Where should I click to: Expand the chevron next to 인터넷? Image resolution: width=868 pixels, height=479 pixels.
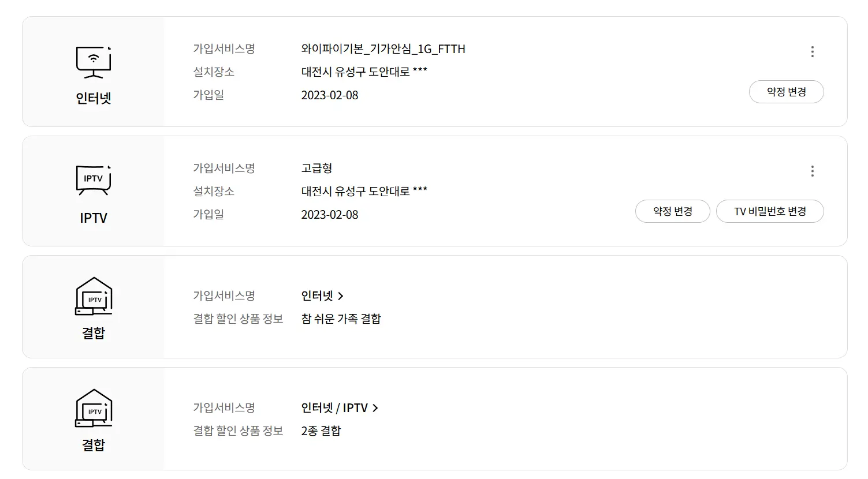[x=341, y=296]
